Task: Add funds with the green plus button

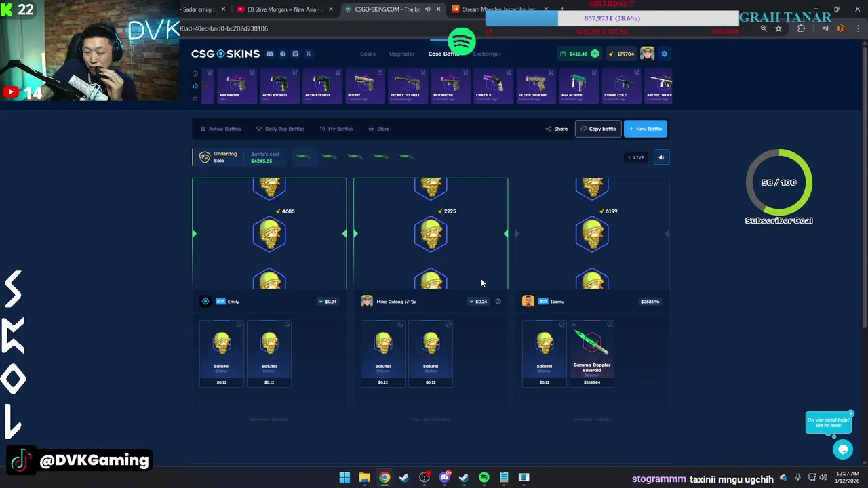Action: 595,54
